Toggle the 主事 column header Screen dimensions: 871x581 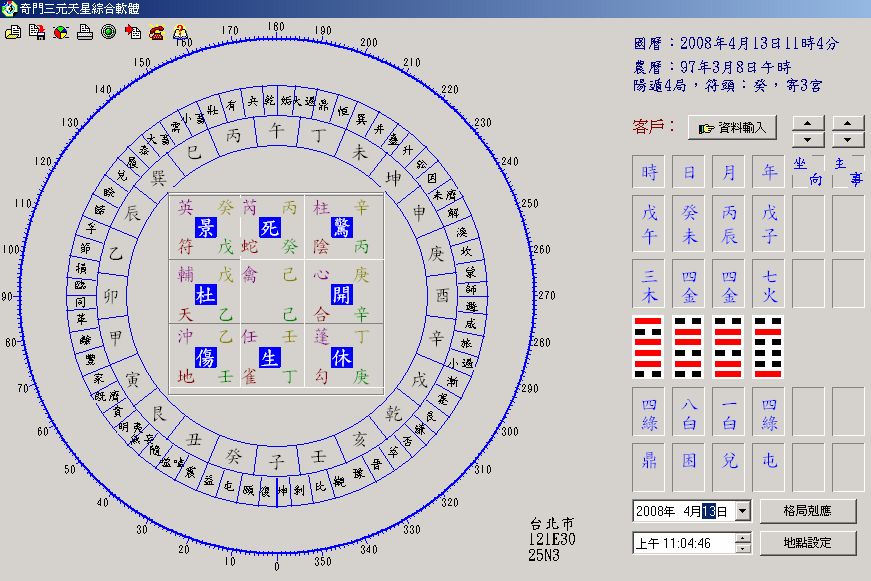point(848,170)
